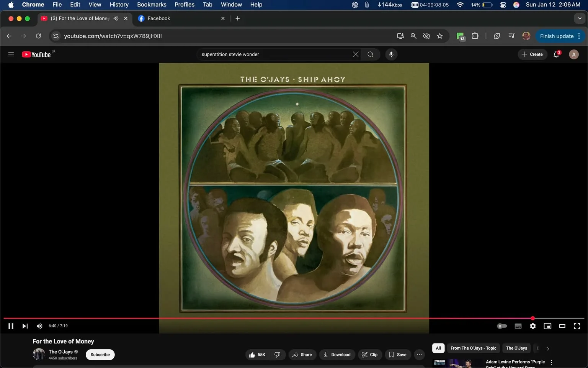The width and height of the screenshot is (588, 368).
Task: Bookmark the page with the star icon
Action: point(439,36)
